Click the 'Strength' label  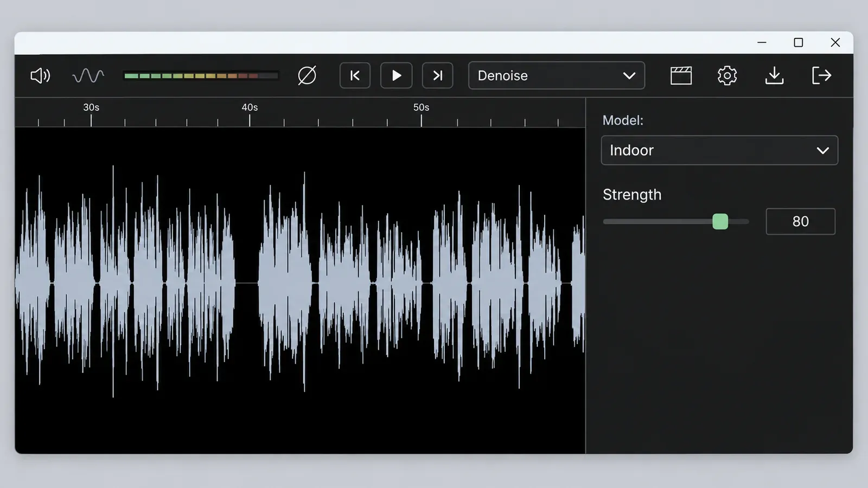pyautogui.click(x=632, y=195)
